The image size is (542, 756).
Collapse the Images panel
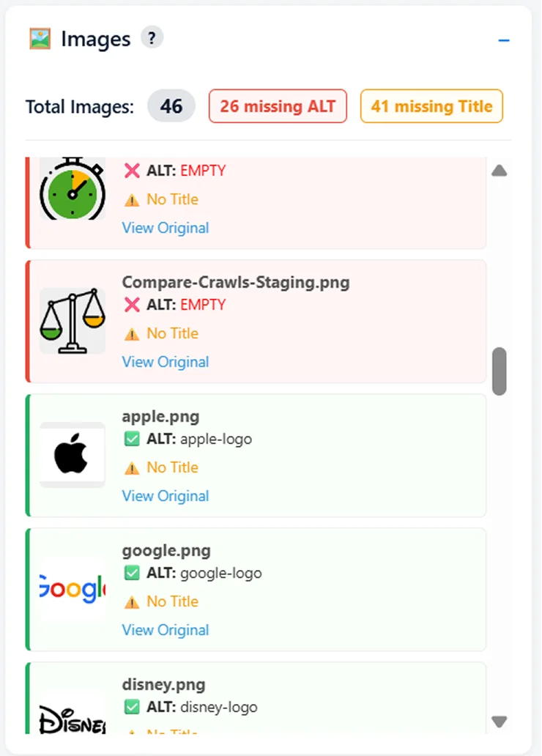(x=503, y=40)
